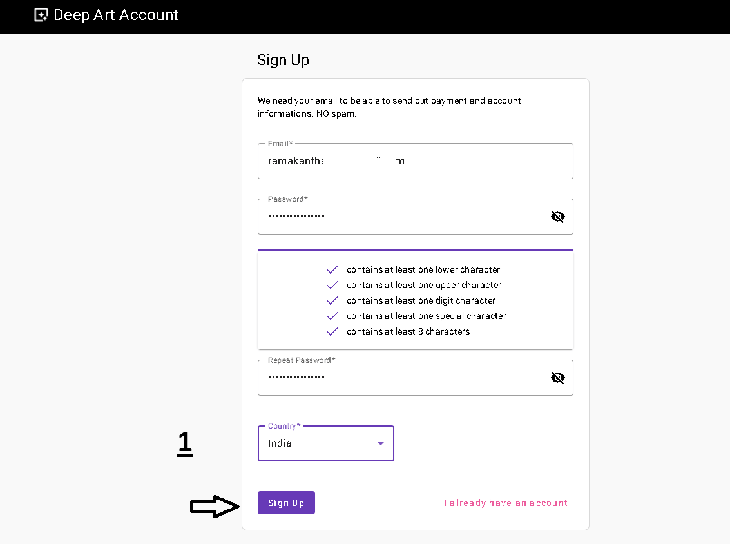
Task: Click the Sign Up page heading
Action: point(283,60)
